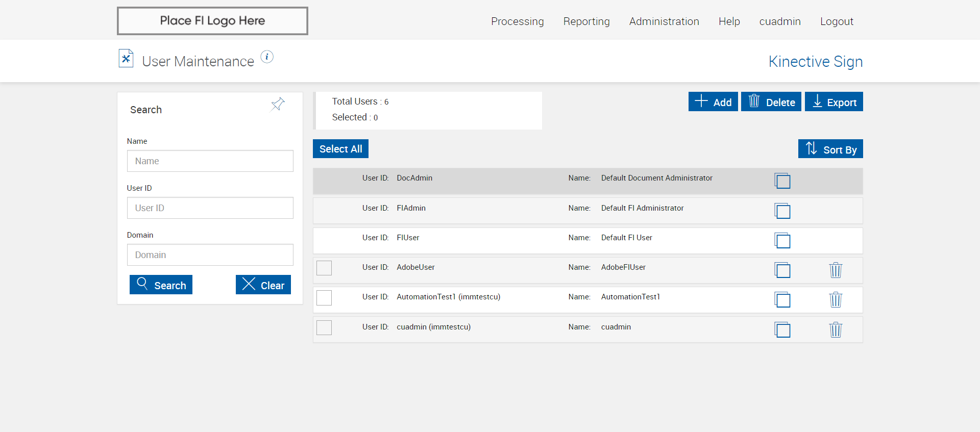Viewport: 980px width, 432px height.
Task: Click the Help menu item
Action: tap(729, 21)
